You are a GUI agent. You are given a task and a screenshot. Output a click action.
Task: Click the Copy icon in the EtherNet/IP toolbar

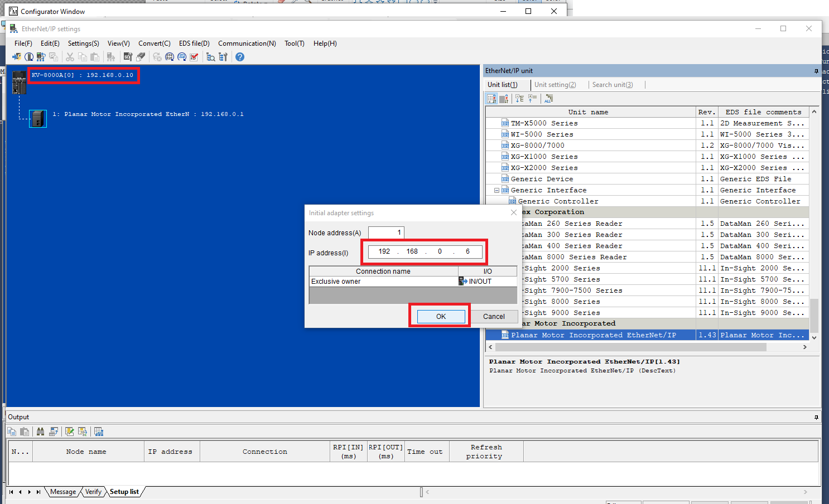pyautogui.click(x=82, y=56)
